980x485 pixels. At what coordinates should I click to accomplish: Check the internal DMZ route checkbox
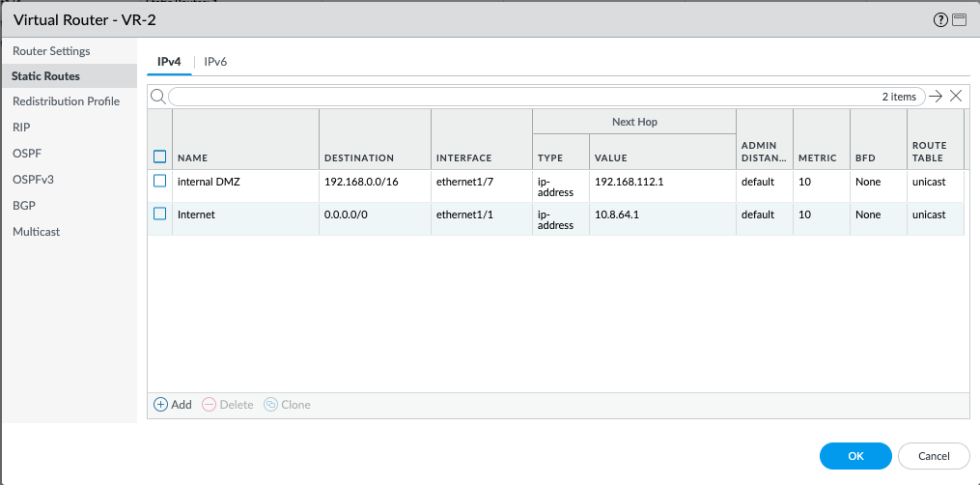pos(160,181)
